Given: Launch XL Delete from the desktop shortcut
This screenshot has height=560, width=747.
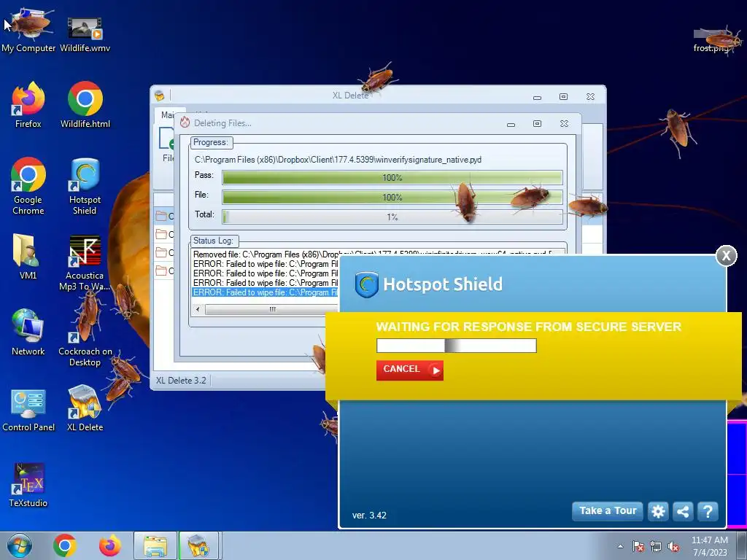Looking at the screenshot, I should coord(85,408).
